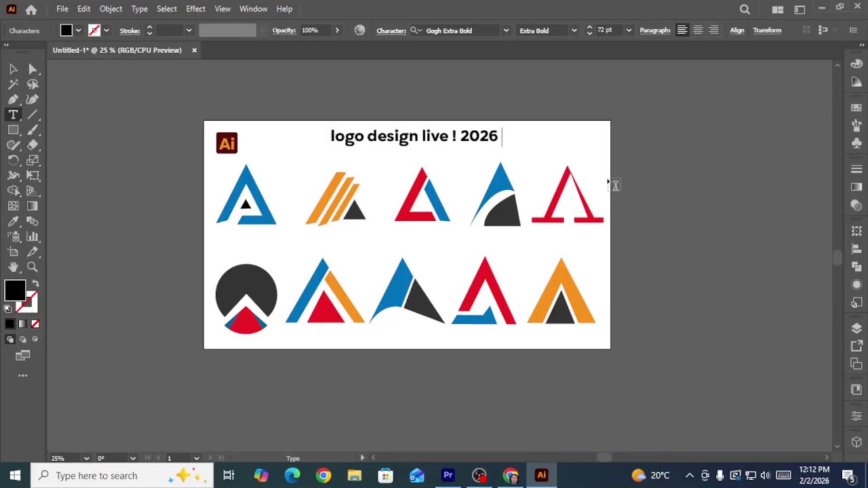Screen dimensions: 868x488
Task: Enable Draw Behind mode
Action: [22, 340]
